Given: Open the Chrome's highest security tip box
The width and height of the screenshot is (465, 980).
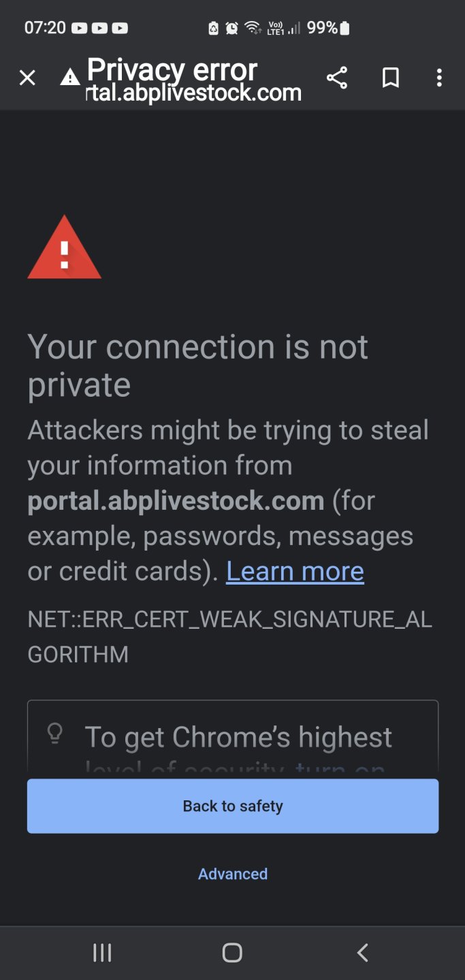Looking at the screenshot, I should click(x=233, y=736).
